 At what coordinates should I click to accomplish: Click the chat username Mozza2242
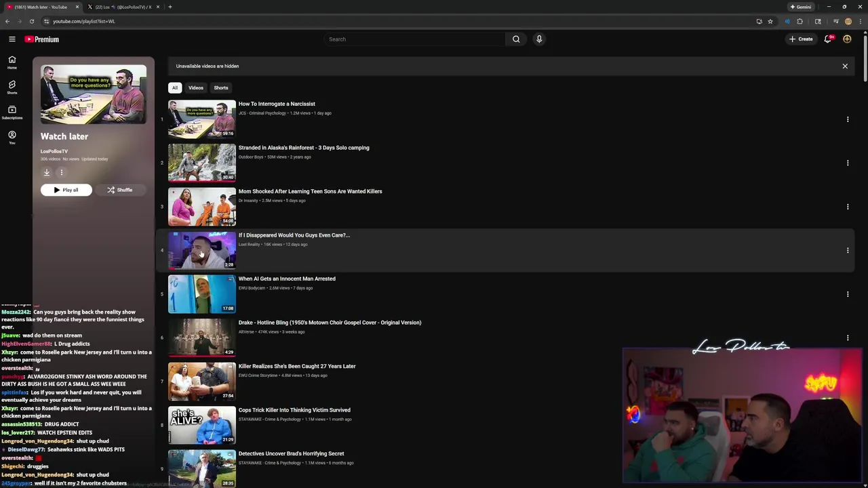[x=16, y=312]
